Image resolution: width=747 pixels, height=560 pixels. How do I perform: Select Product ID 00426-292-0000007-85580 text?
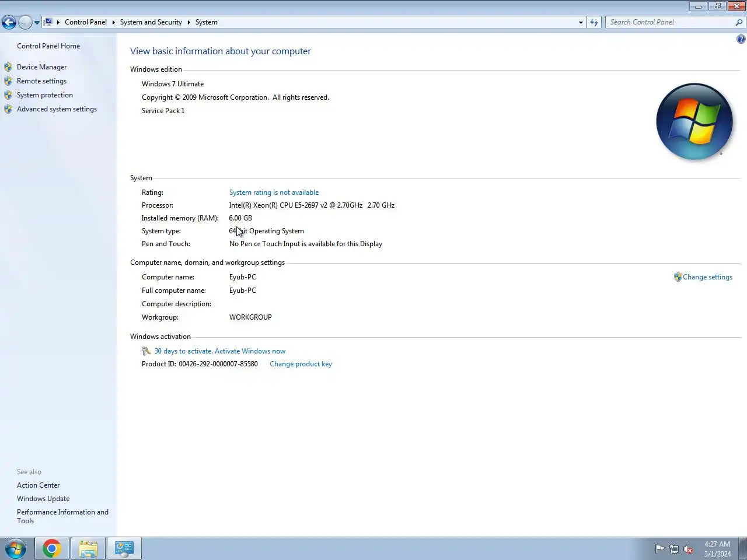(x=200, y=364)
